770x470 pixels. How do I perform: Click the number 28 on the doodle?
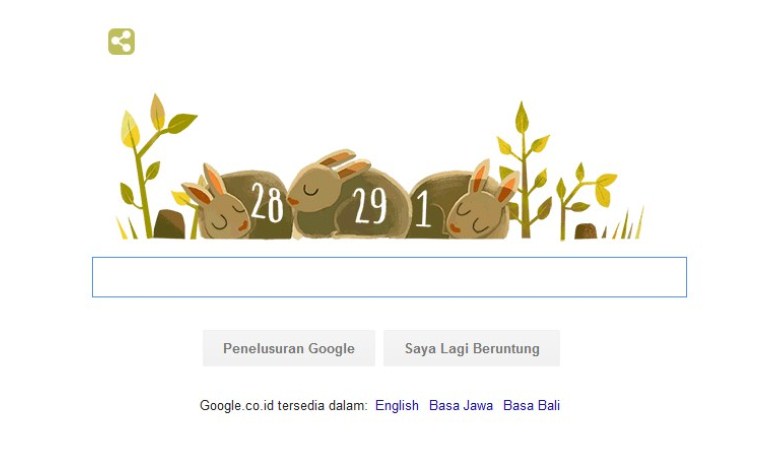(267, 202)
